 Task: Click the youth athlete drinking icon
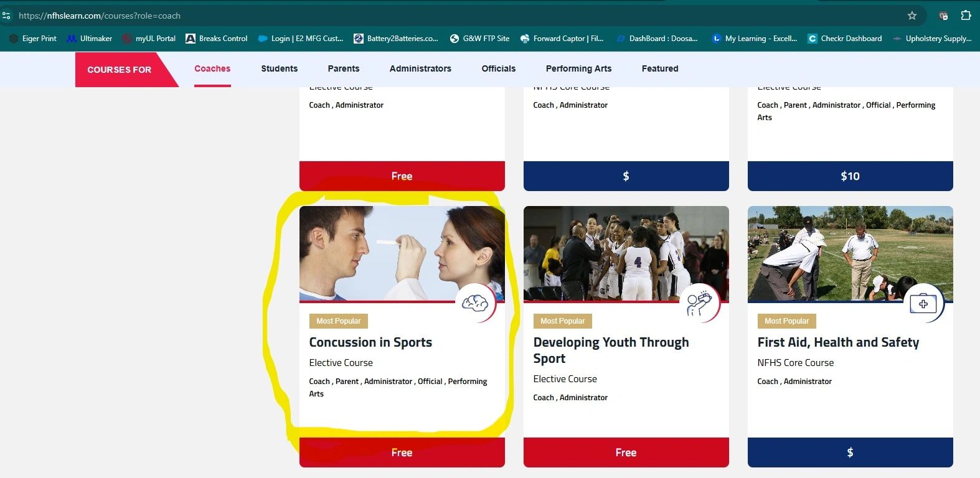tap(699, 303)
